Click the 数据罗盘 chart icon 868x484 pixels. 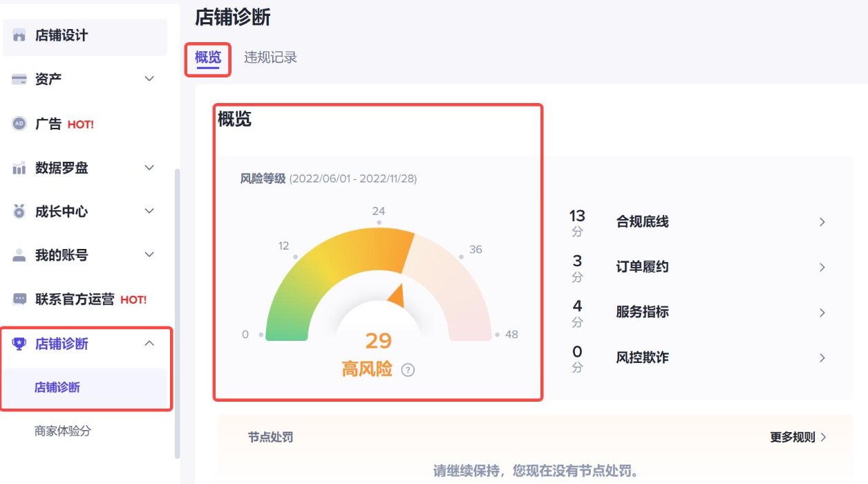[19, 168]
